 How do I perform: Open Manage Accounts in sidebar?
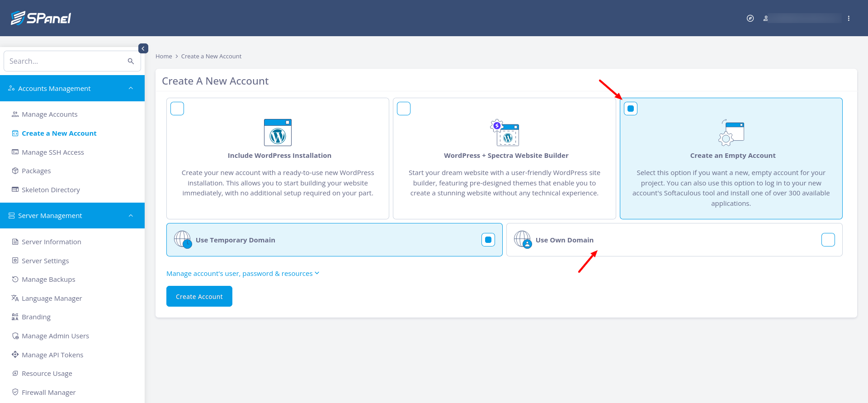tap(50, 114)
